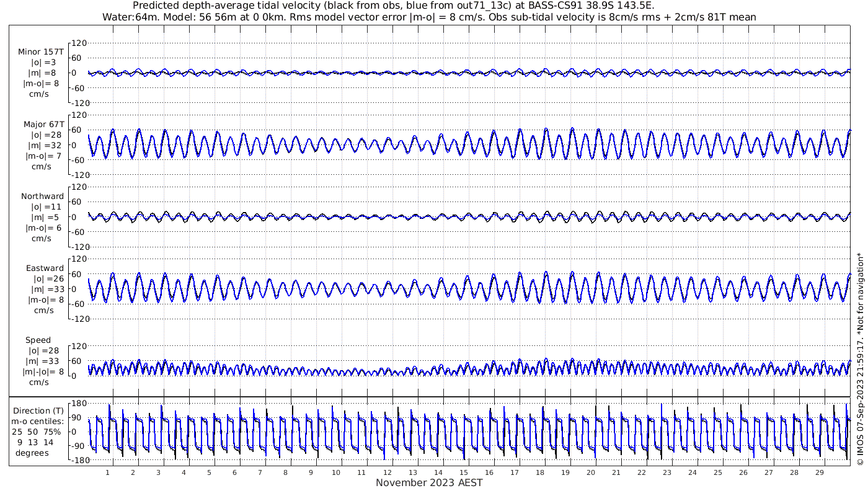Click the water depth subtitle line
The image size is (868, 496).
pos(429,17)
